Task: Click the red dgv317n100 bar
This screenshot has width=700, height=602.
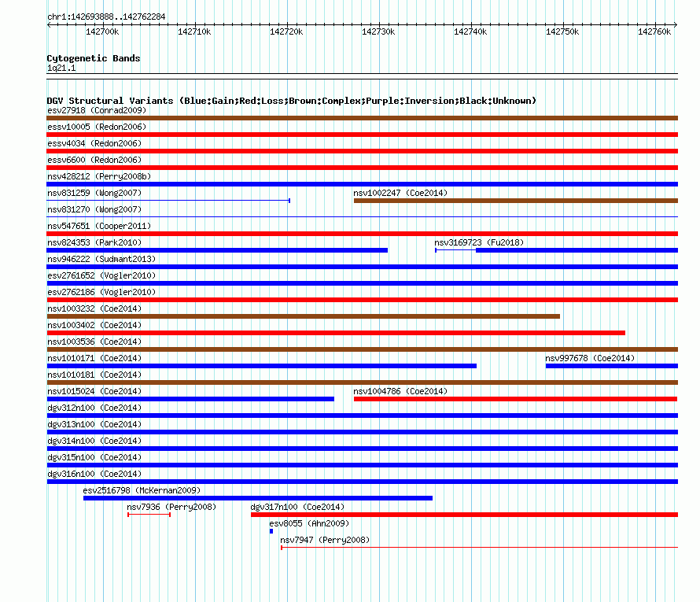Action: pyautogui.click(x=464, y=515)
